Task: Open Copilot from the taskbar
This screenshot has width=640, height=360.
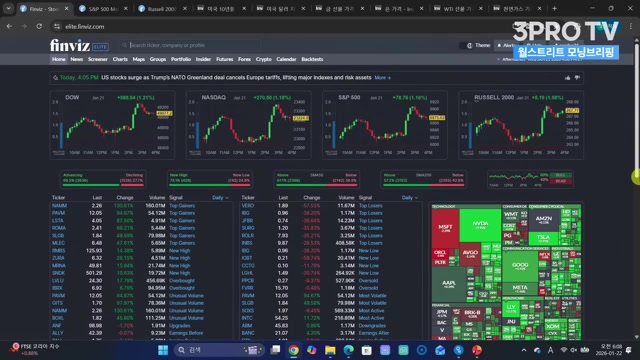Action: [311, 350]
